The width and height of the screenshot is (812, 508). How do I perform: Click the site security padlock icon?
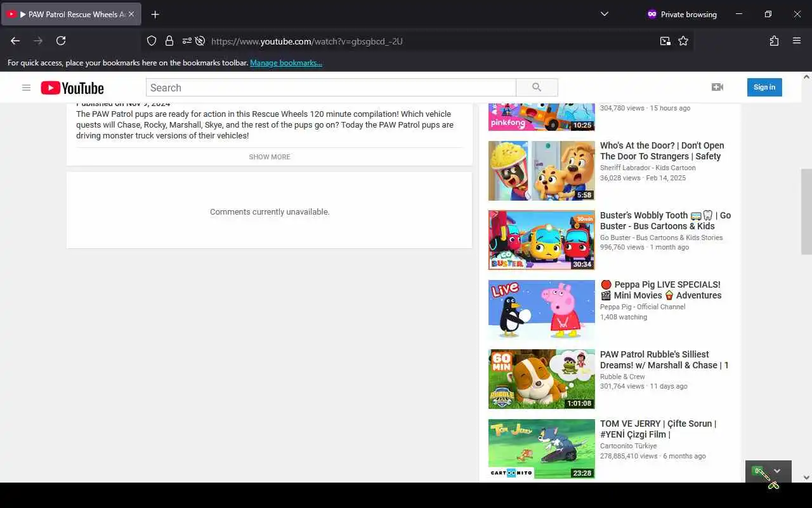169,41
